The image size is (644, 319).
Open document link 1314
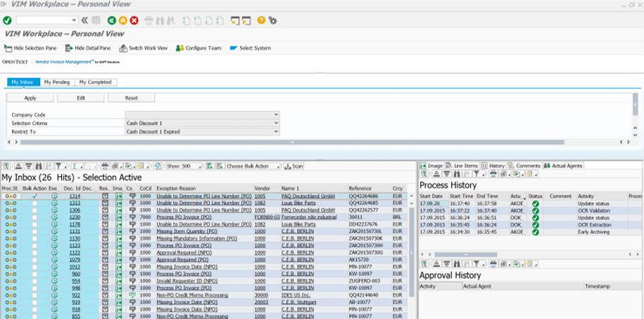[x=75, y=196]
